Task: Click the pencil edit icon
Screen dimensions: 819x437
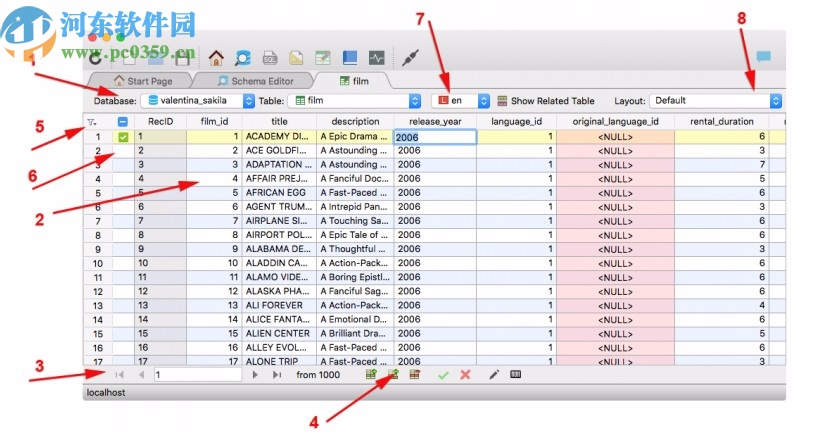Action: (494, 374)
